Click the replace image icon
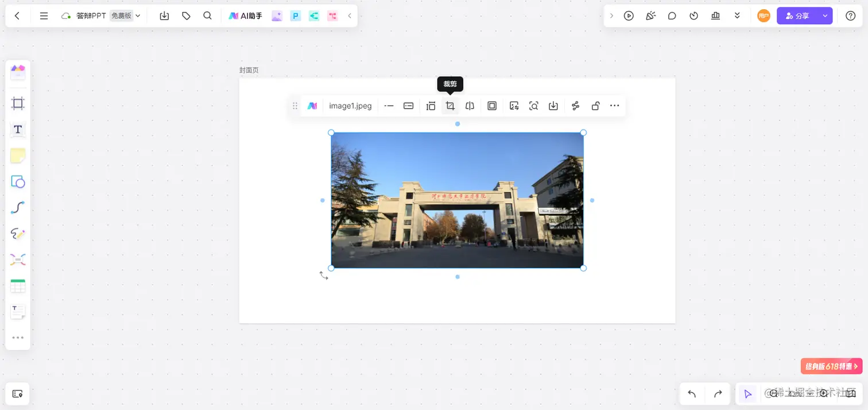This screenshot has width=868, height=410. coord(514,106)
